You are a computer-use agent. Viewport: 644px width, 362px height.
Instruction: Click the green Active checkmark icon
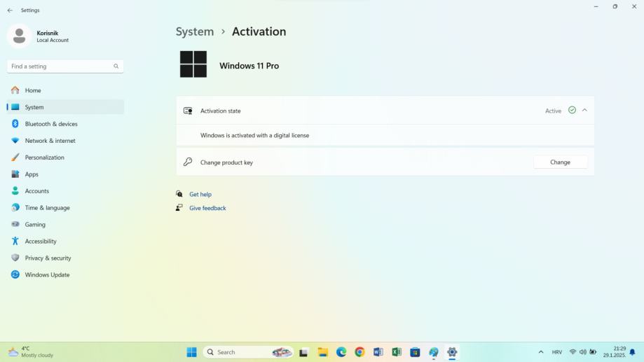click(x=572, y=110)
